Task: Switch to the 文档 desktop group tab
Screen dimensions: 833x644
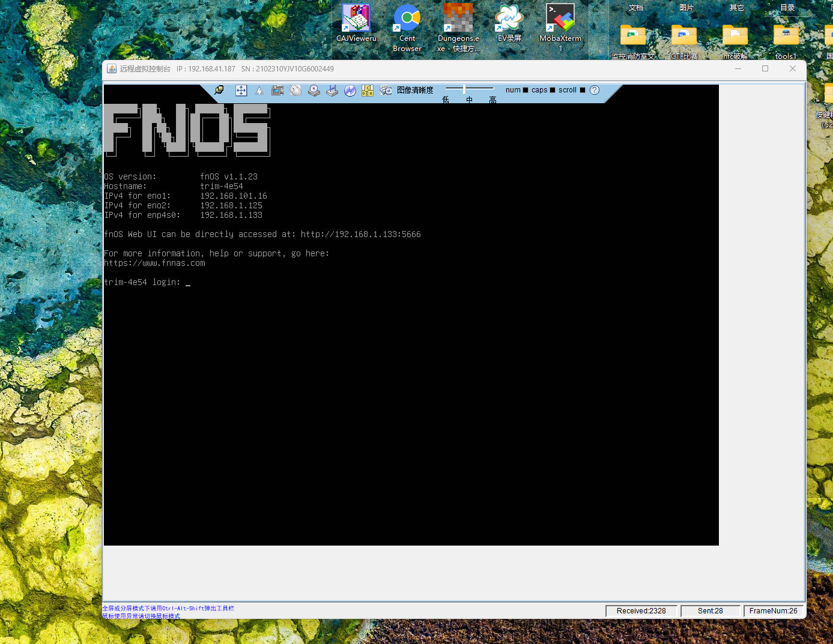Action: [x=636, y=8]
